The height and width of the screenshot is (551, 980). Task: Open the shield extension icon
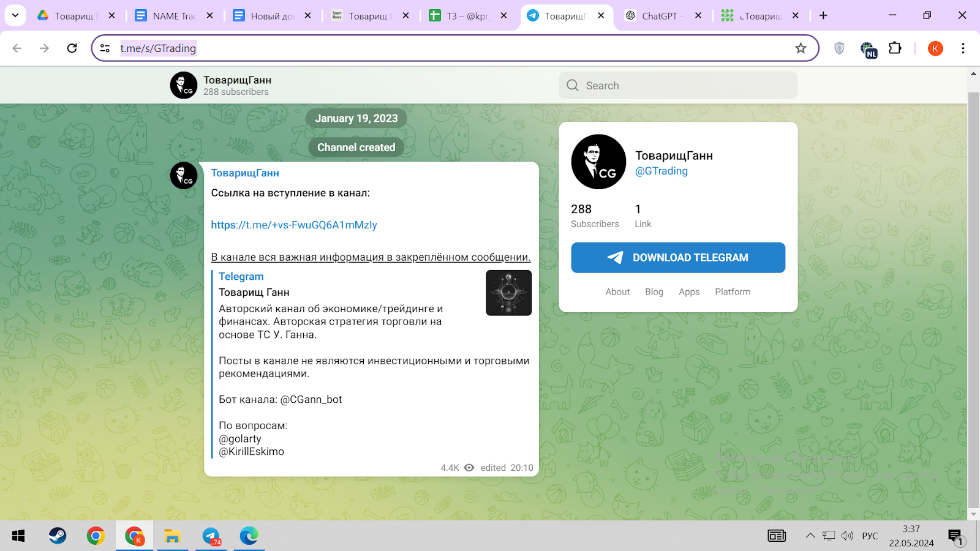click(839, 48)
